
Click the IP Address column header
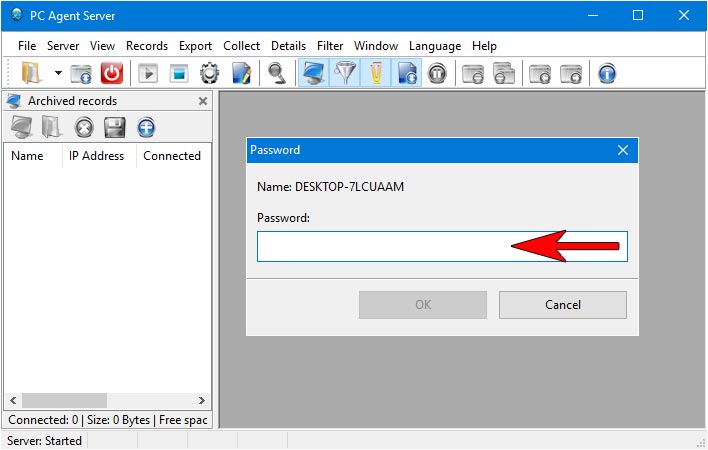click(x=96, y=156)
